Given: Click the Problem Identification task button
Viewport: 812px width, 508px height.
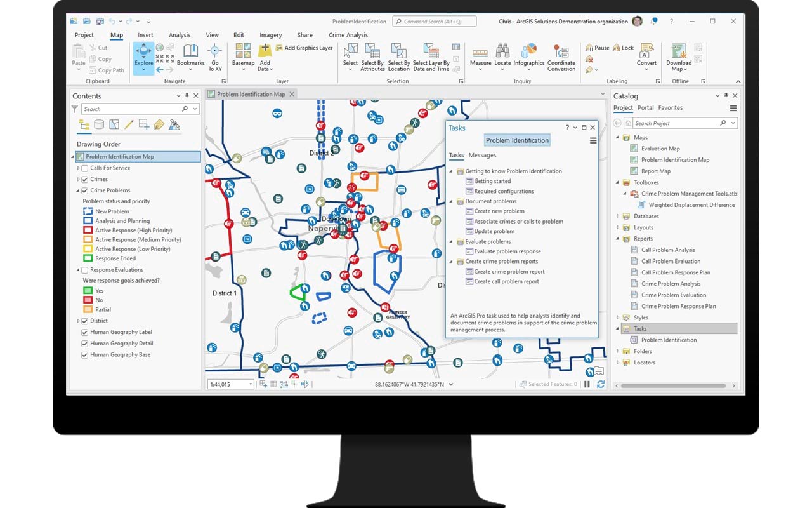Looking at the screenshot, I should pos(517,140).
